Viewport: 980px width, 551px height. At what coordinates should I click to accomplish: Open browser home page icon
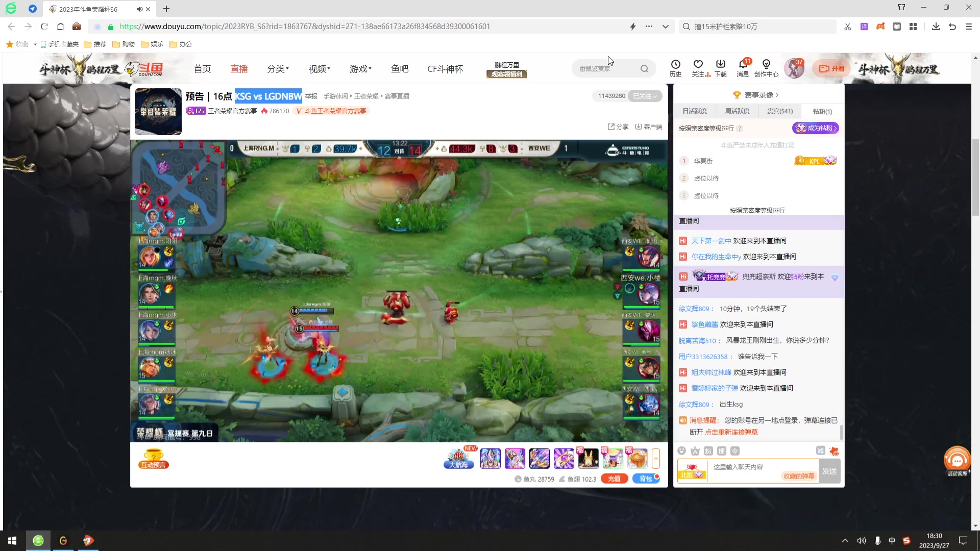(x=60, y=27)
